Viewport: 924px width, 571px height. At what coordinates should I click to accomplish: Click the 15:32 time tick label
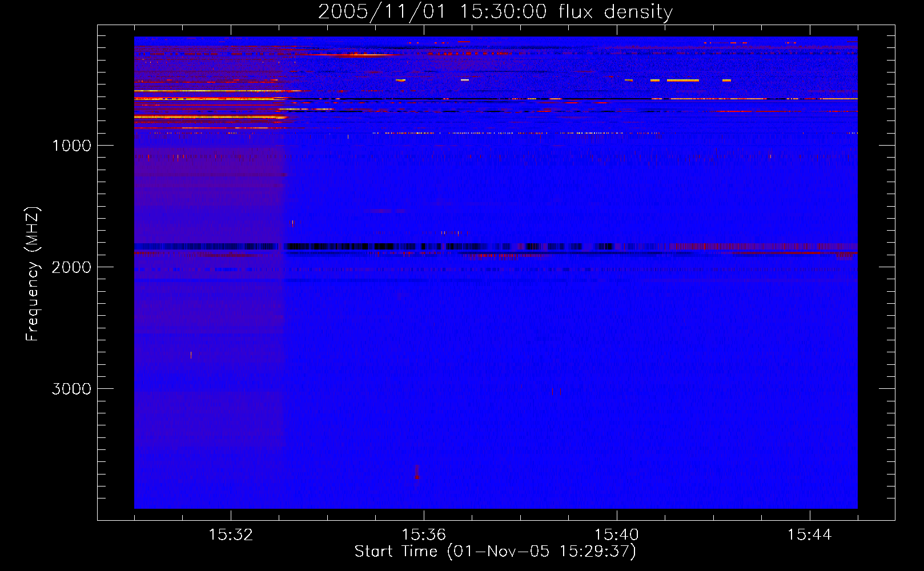[x=231, y=535]
